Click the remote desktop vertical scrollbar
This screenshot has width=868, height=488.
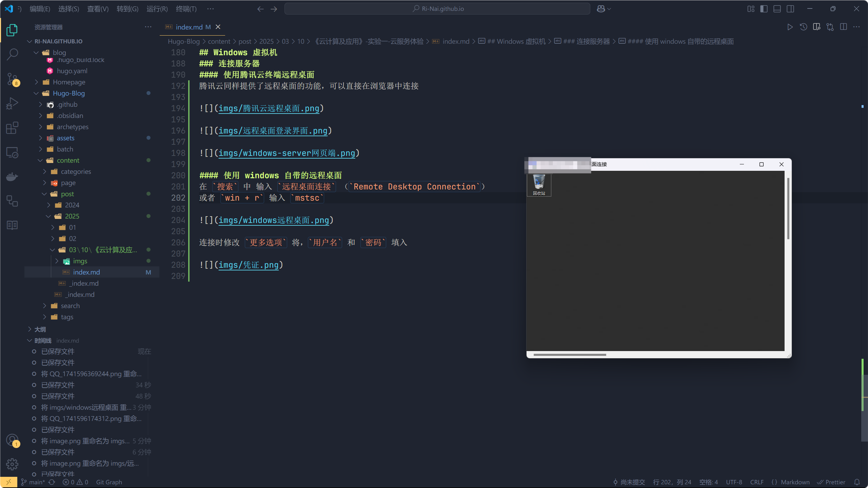pos(788,208)
